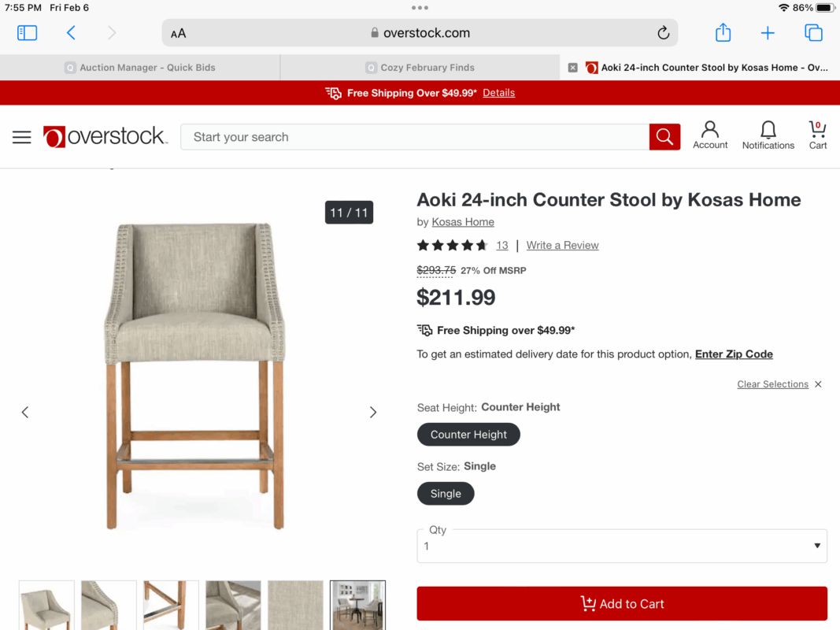Select the Single set size option

coord(445,494)
